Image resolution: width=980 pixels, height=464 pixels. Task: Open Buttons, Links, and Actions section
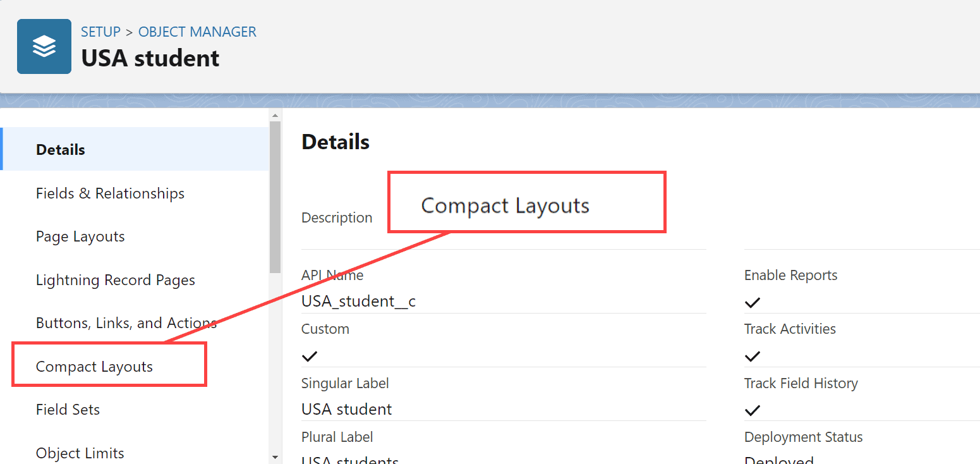point(126,322)
